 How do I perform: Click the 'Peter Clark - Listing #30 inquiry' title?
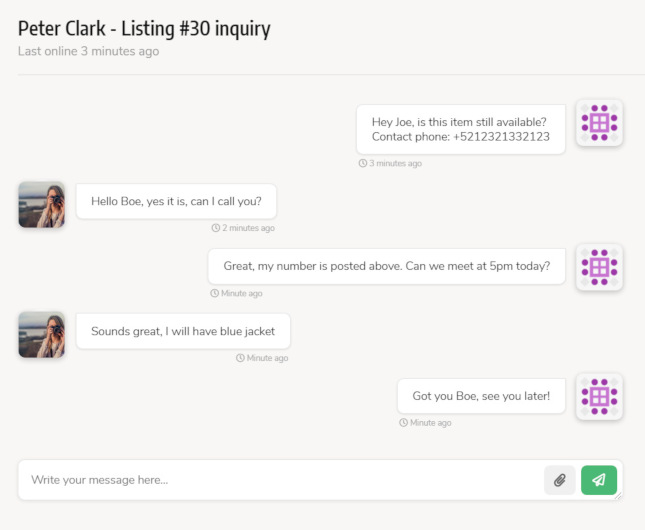pos(144,29)
